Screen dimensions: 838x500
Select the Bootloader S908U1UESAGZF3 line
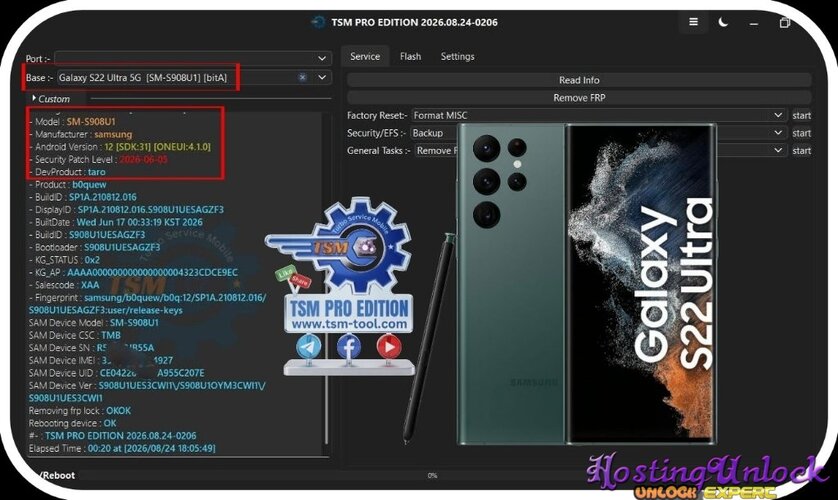[x=95, y=247]
